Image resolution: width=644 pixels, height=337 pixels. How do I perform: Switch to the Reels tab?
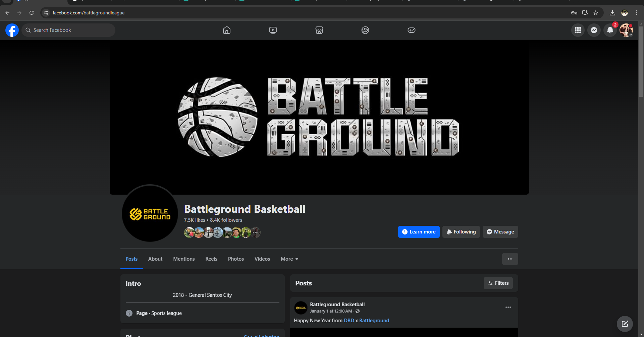tap(211, 259)
